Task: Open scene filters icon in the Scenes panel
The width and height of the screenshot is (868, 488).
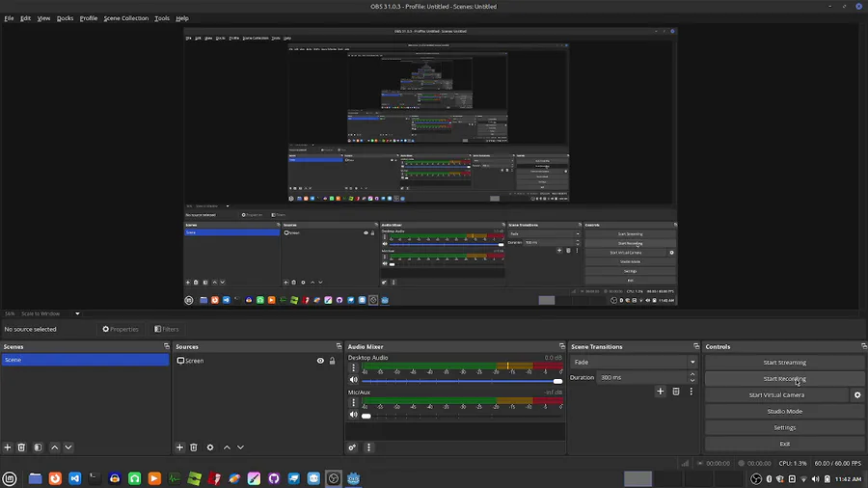Action: 38,447
